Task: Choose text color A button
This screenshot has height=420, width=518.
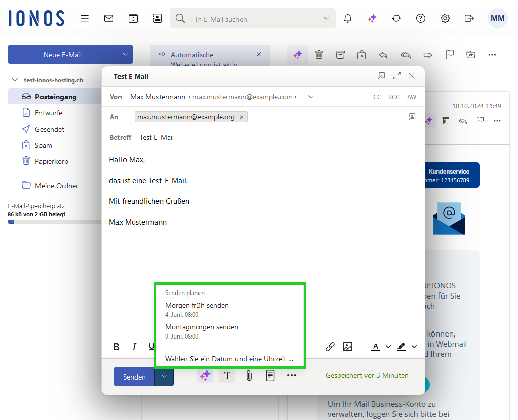Action: pyautogui.click(x=376, y=347)
